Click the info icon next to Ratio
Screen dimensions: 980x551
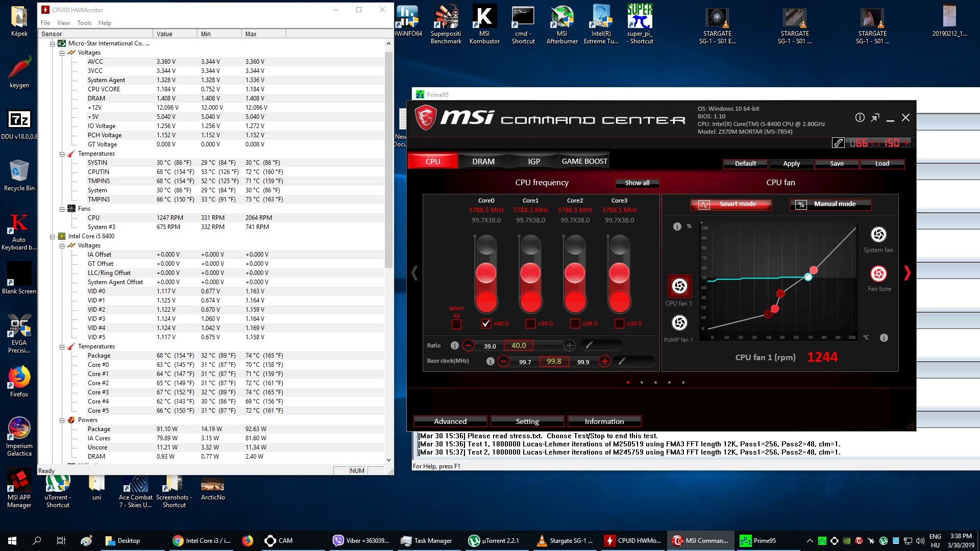[x=454, y=345]
